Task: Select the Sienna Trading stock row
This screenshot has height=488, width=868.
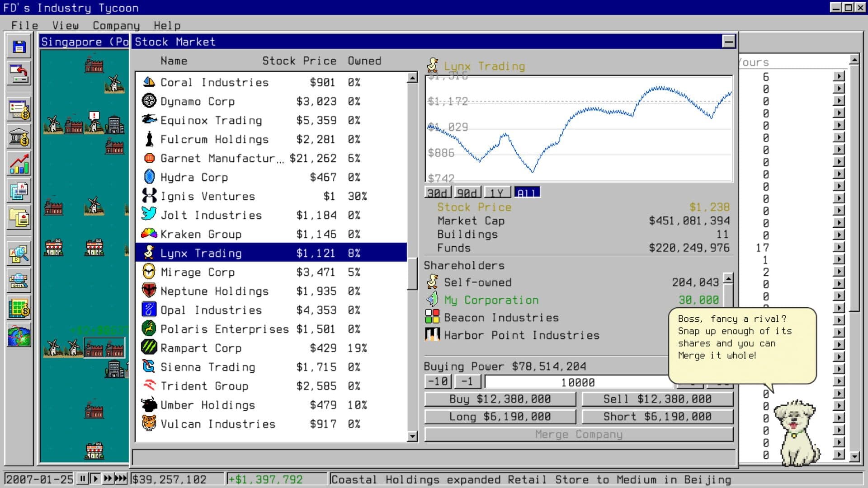Action: (271, 367)
